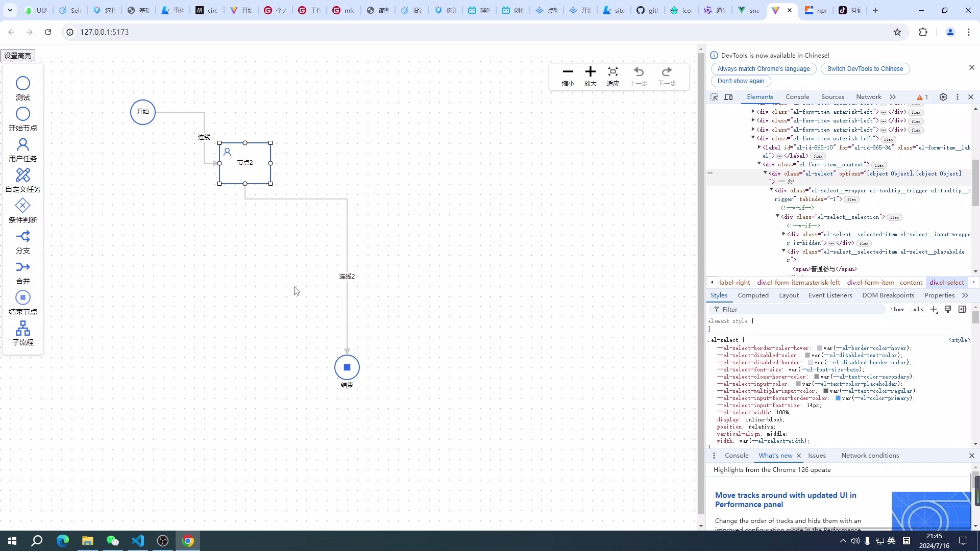Toggle the .cls class editor button
This screenshot has height=551, width=980.
click(918, 310)
